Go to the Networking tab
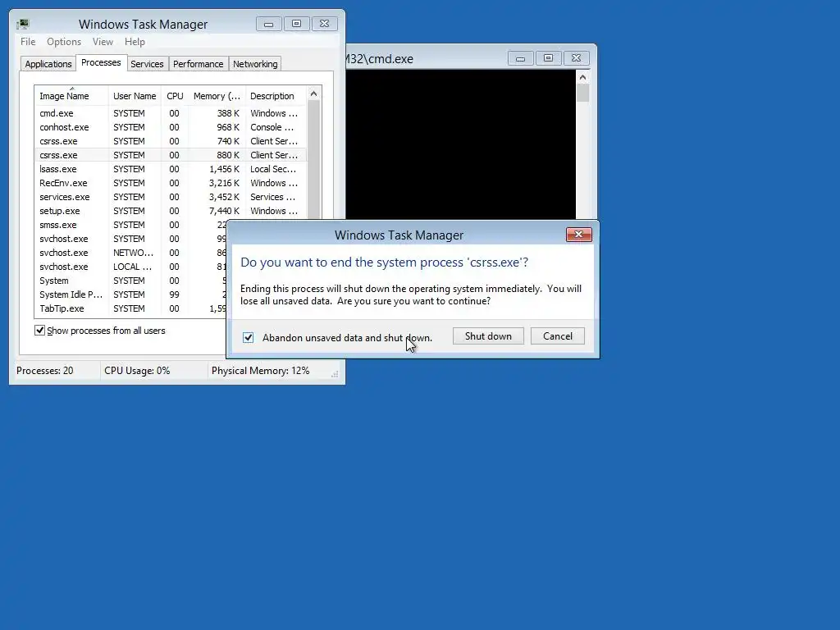The image size is (840, 630). coord(255,64)
